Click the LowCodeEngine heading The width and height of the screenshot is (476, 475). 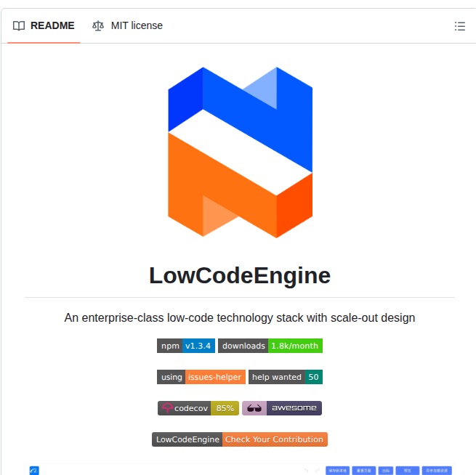pyautogui.click(x=240, y=275)
